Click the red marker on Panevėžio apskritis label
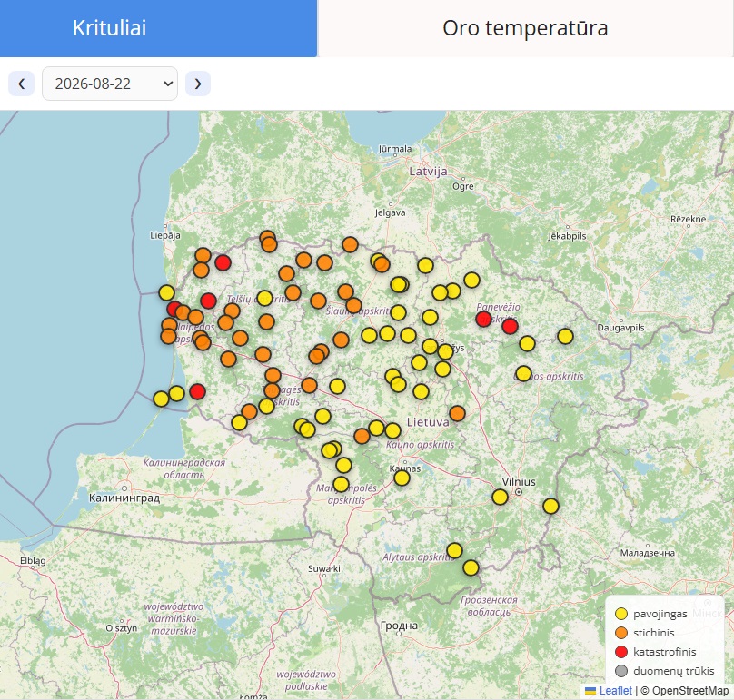This screenshot has height=700, width=734. [483, 319]
